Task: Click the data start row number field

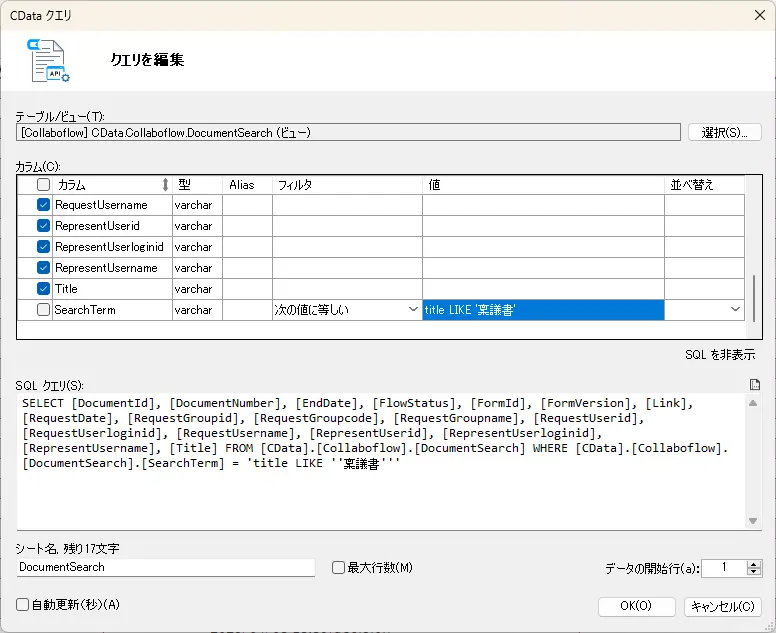Action: click(724, 568)
